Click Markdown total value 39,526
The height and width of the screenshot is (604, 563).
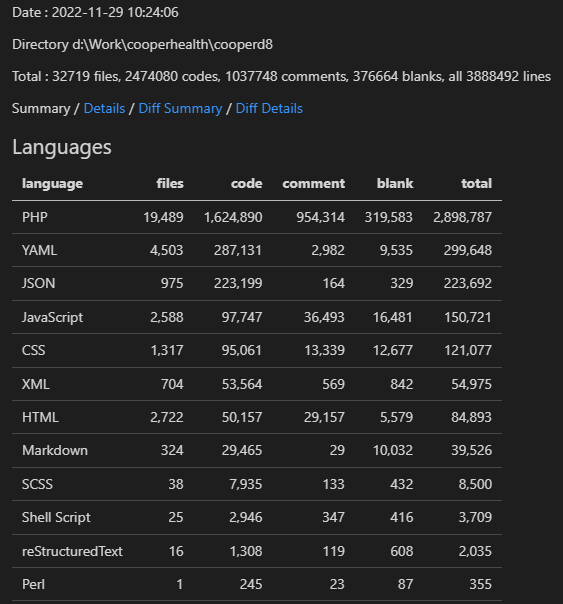pyautogui.click(x=472, y=451)
